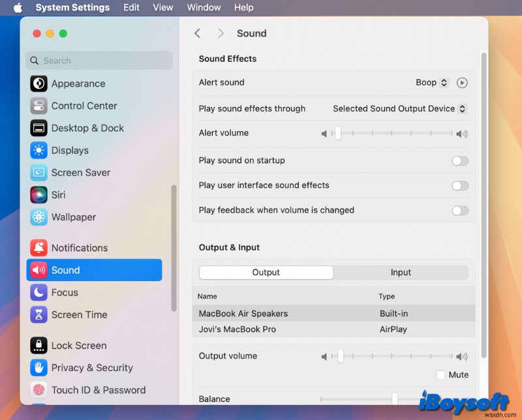Screen dimensions: 522x420
Task: Enable Play sound on startup
Action: click(x=460, y=161)
